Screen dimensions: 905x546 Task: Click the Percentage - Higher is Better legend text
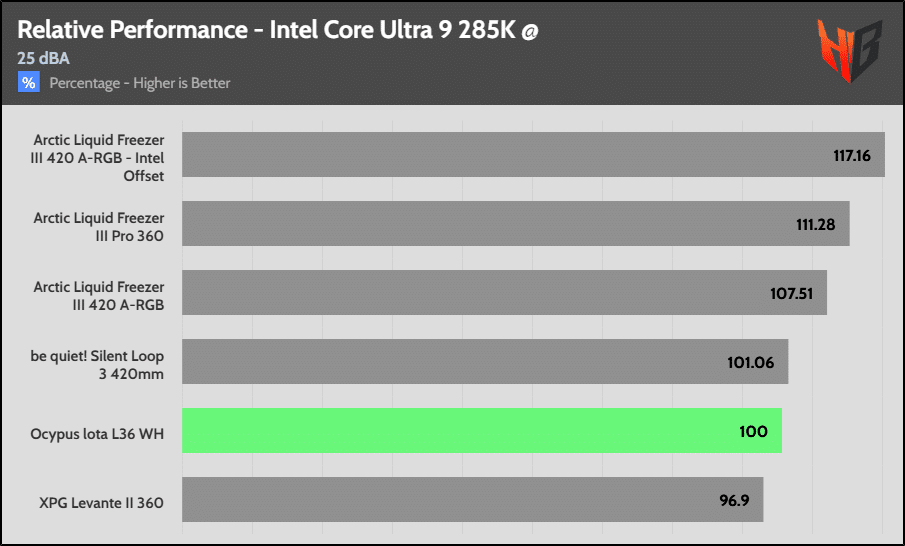click(140, 83)
